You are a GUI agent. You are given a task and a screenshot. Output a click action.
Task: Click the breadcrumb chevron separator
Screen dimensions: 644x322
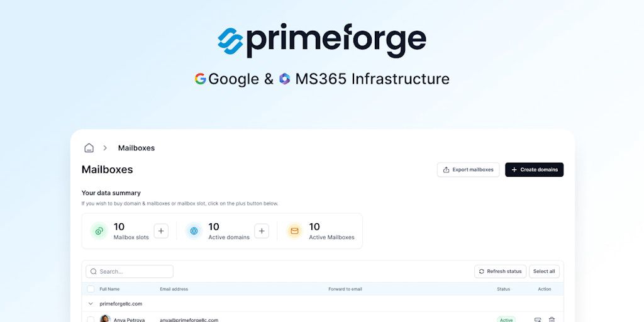105,148
